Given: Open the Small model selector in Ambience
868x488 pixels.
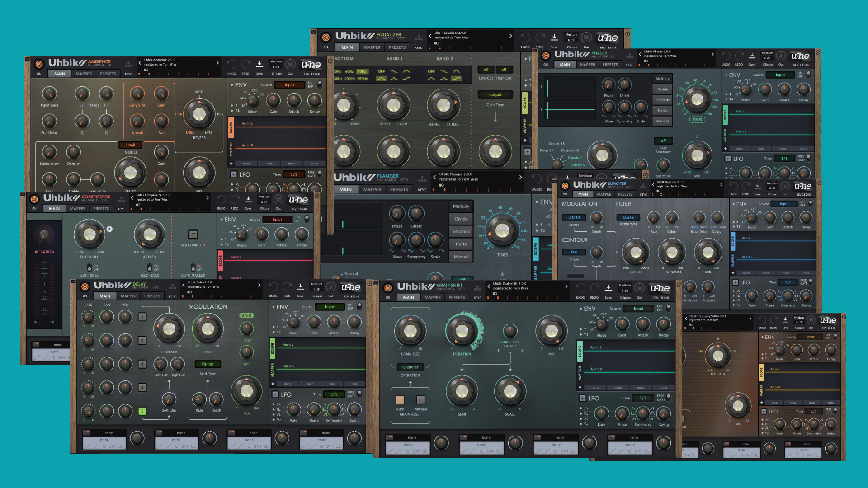Looking at the screenshot, I should click(x=130, y=145).
